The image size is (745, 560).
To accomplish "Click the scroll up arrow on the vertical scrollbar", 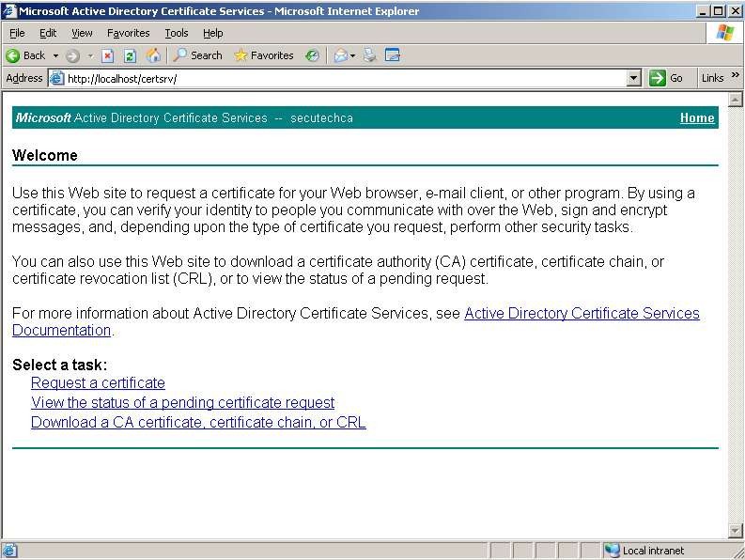I will pos(735,100).
